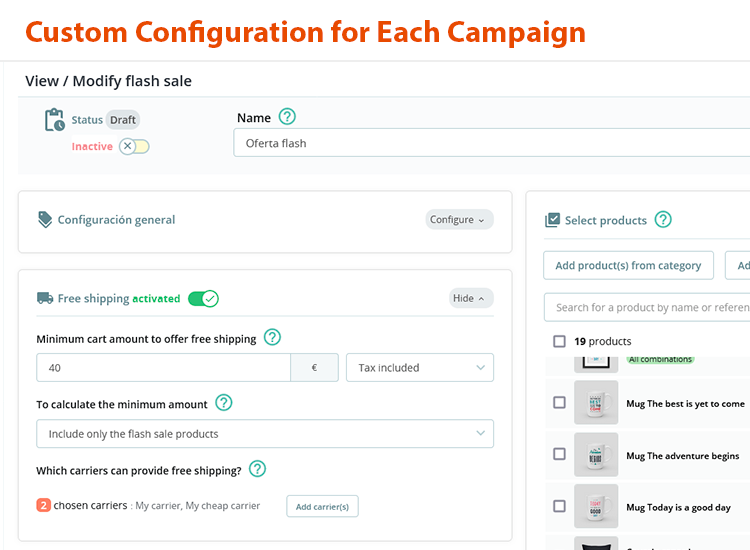Image resolution: width=750 pixels, height=550 pixels.
Task: Click the Add carrier(s) button
Action: 322,506
